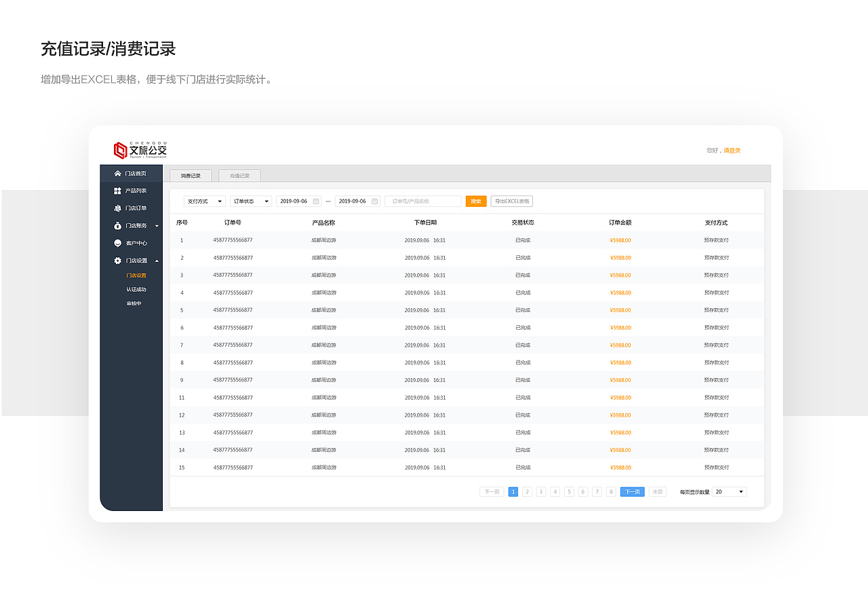This screenshot has height=606, width=868.
Task: Switch to the 消费记录 tab
Action: 191,176
